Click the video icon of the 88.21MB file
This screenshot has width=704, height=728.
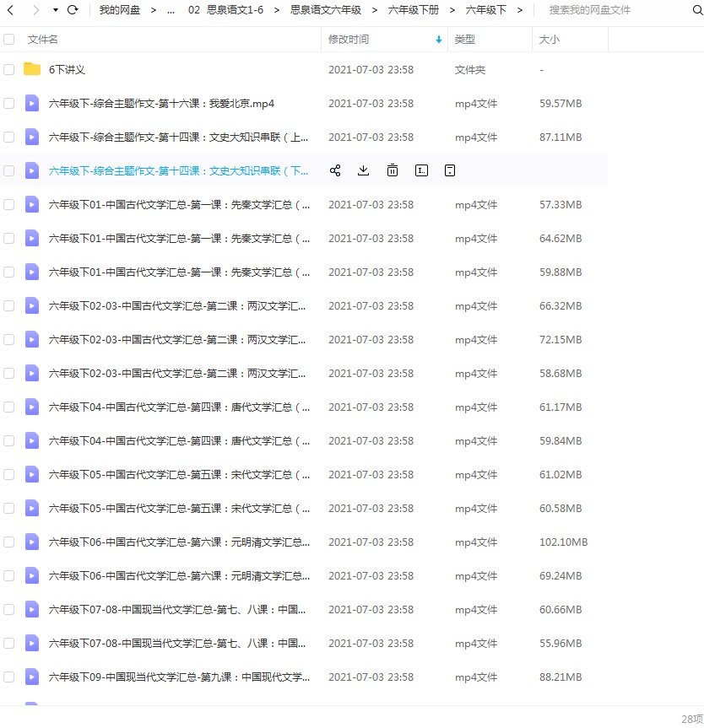(32, 677)
